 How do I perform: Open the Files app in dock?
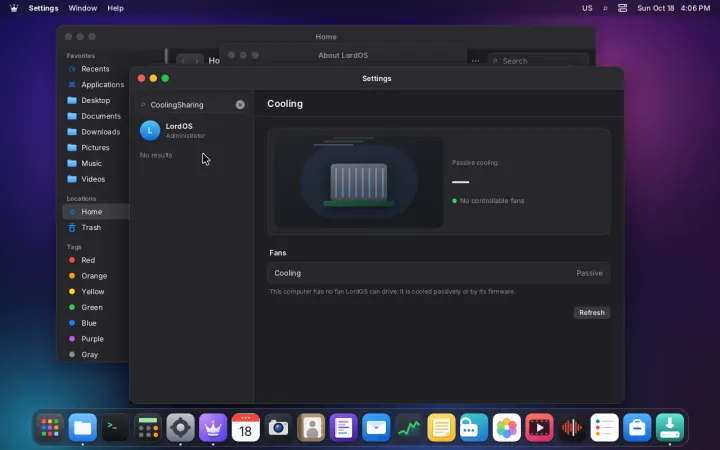[83, 428]
